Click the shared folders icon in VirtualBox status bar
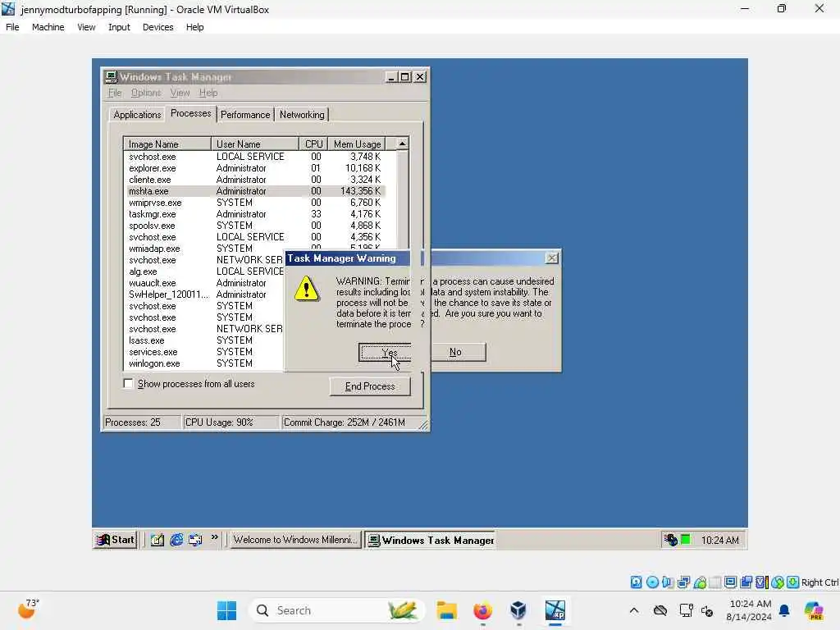This screenshot has width=840, height=630. (715, 582)
